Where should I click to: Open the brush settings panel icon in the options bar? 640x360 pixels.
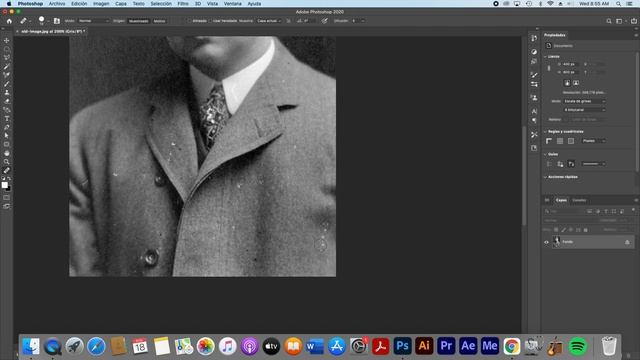coord(57,21)
